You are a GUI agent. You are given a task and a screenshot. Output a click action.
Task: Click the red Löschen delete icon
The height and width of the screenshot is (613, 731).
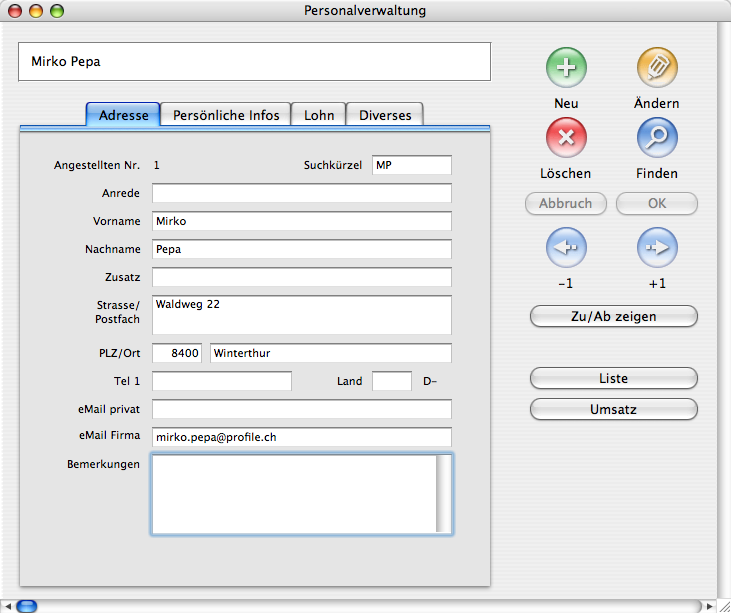(566, 138)
